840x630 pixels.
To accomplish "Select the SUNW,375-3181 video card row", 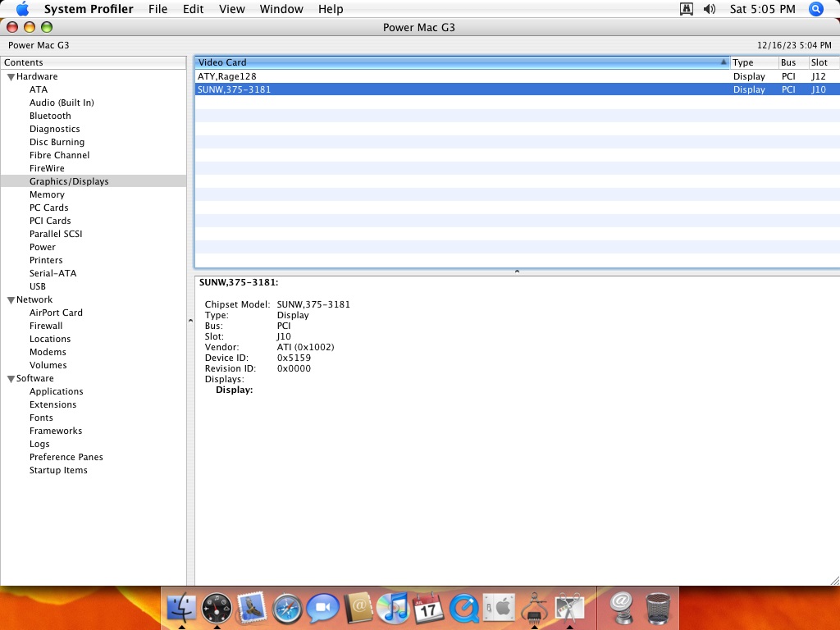I will coord(517,89).
